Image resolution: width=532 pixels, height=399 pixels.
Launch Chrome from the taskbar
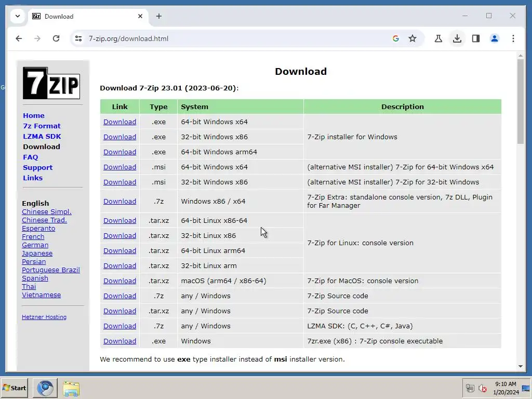coord(45,388)
